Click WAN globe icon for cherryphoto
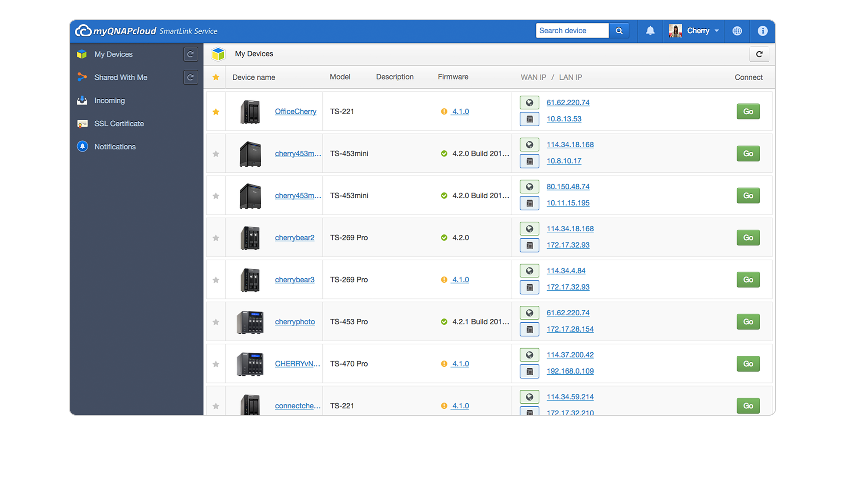Screen dimensions: 845x504 click(529, 313)
